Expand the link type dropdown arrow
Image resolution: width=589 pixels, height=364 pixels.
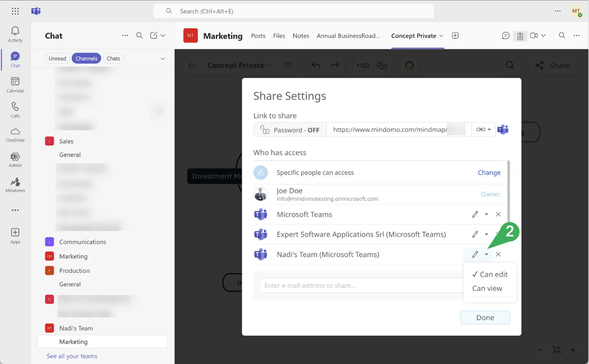489,130
